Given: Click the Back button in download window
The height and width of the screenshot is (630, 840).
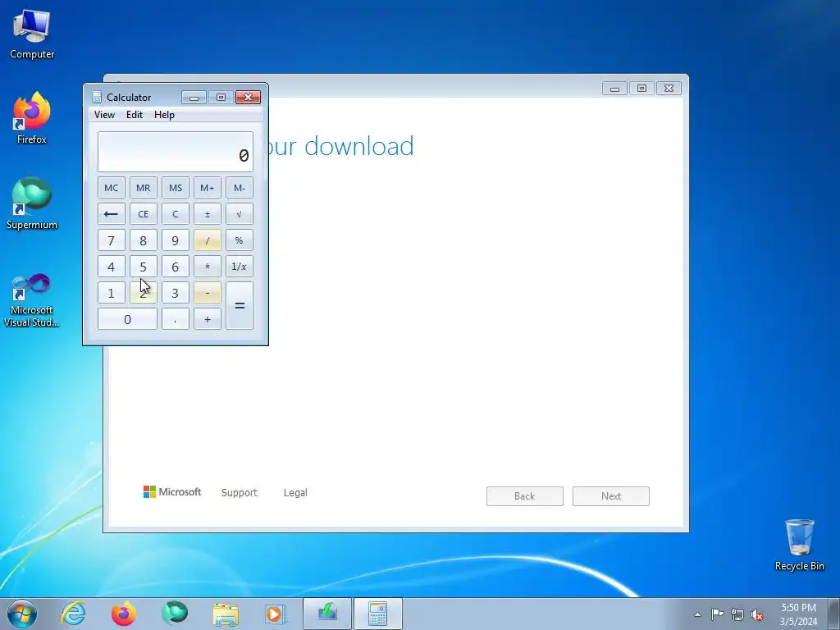Looking at the screenshot, I should point(524,496).
